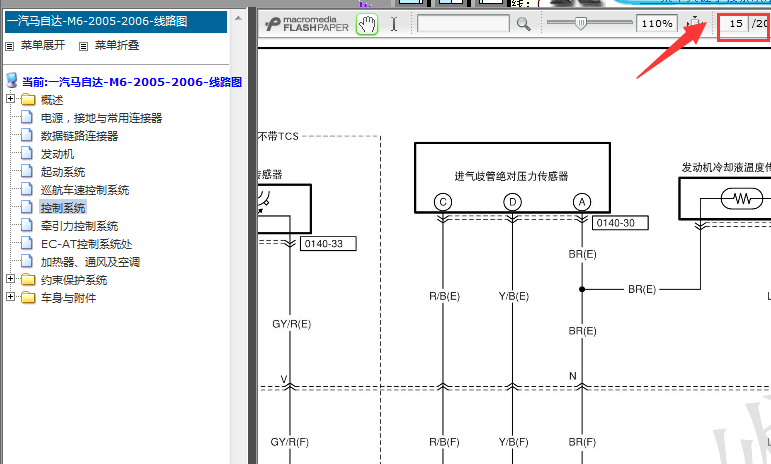
Task: Click the 菜单折叠 link
Action: point(117,45)
